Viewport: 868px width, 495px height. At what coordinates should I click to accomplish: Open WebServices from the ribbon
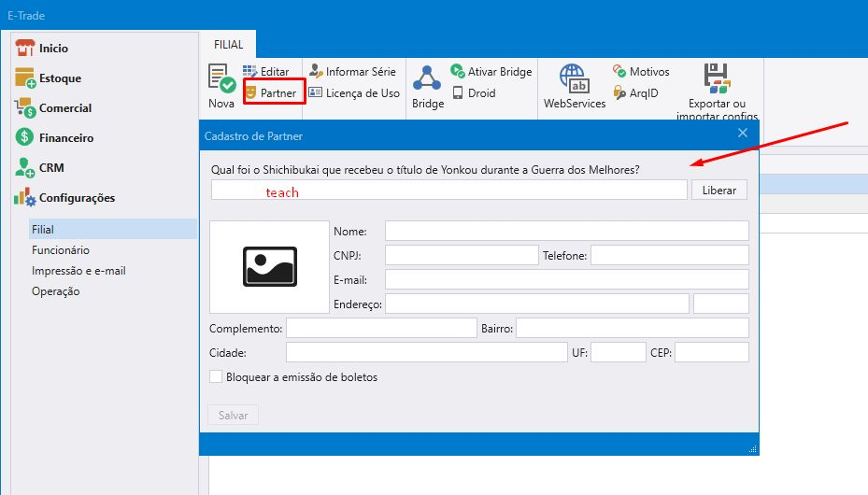pos(574,79)
